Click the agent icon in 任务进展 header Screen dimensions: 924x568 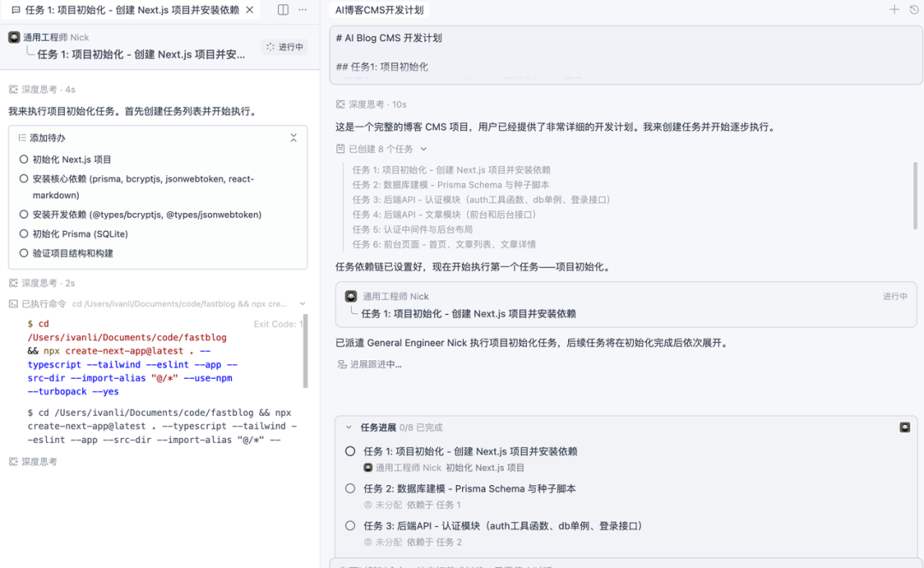(x=905, y=426)
